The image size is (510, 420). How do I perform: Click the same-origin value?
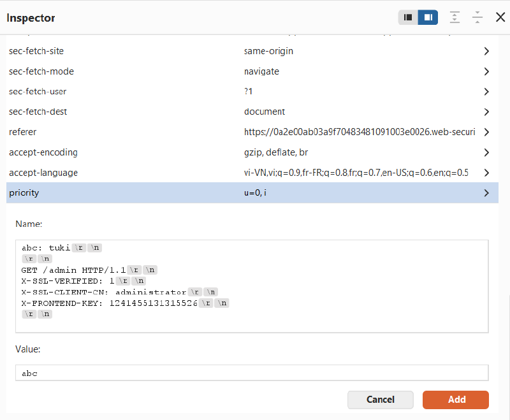[268, 51]
